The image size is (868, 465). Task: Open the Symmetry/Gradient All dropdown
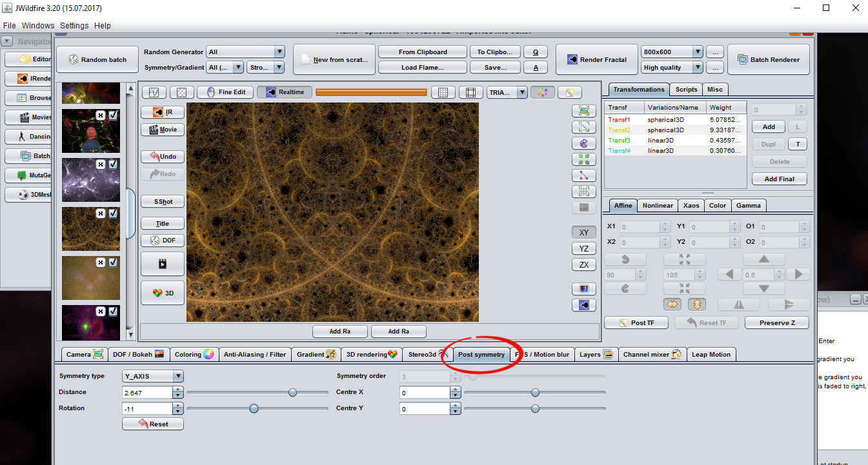pos(225,67)
